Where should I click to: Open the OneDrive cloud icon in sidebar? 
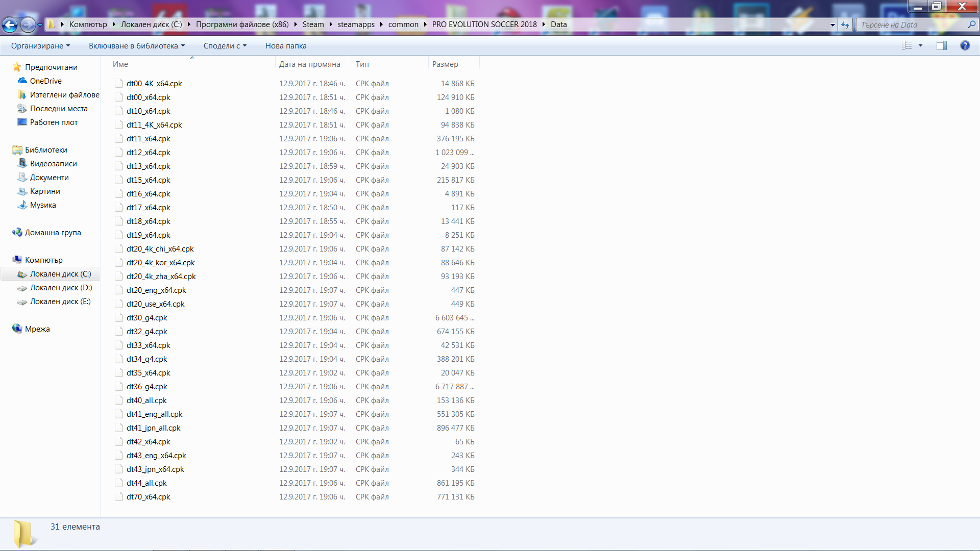click(x=22, y=81)
